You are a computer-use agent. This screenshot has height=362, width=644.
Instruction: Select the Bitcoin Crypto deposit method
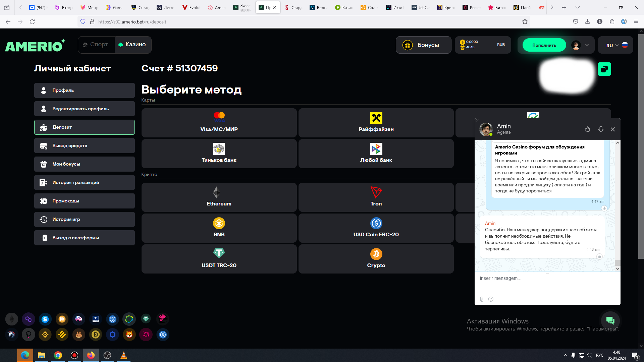(376, 259)
